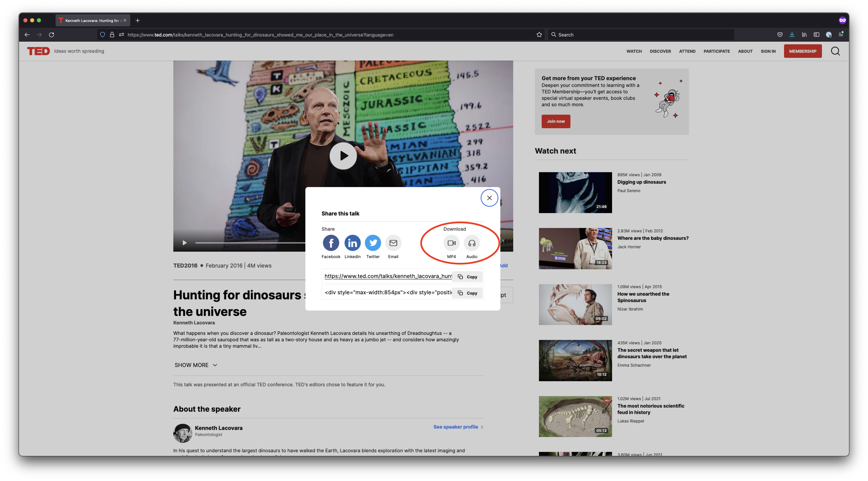Open See speaker profile link
868x481 pixels.
pyautogui.click(x=458, y=427)
